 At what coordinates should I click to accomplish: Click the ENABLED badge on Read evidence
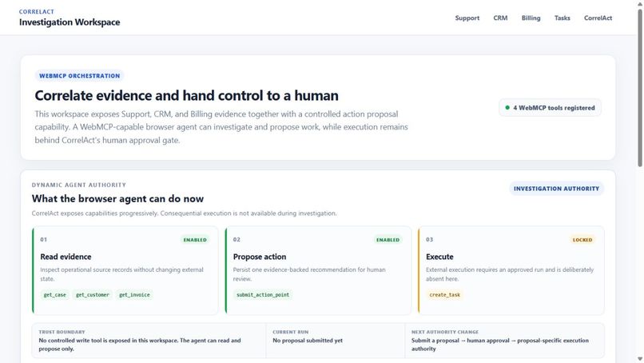(195, 240)
